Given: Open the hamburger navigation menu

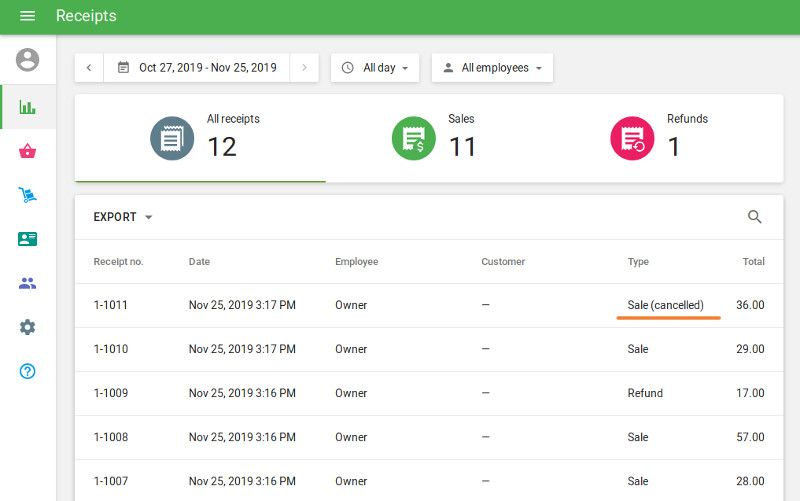Looking at the screenshot, I should pyautogui.click(x=27, y=16).
